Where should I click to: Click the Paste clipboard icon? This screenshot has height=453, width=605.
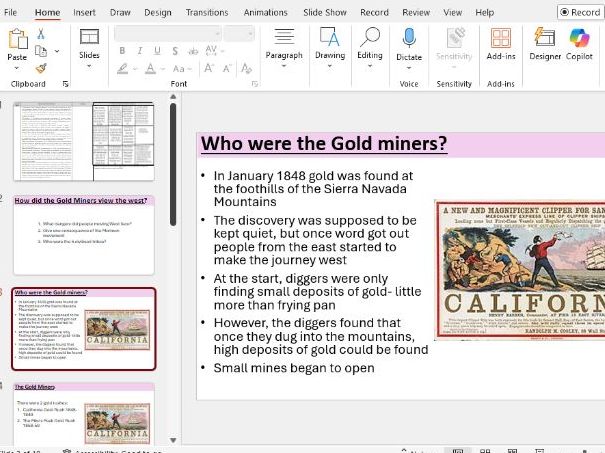[18, 39]
